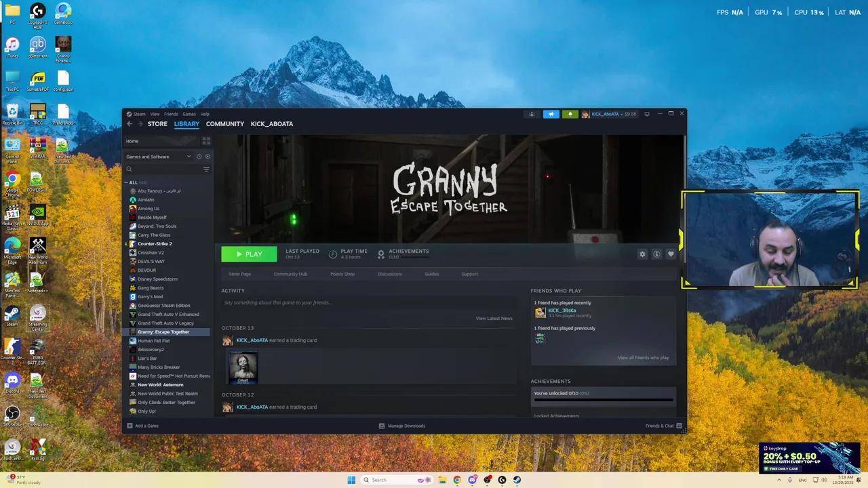The height and width of the screenshot is (488, 868).
Task: Open the green notifications bell
Action: pos(570,114)
